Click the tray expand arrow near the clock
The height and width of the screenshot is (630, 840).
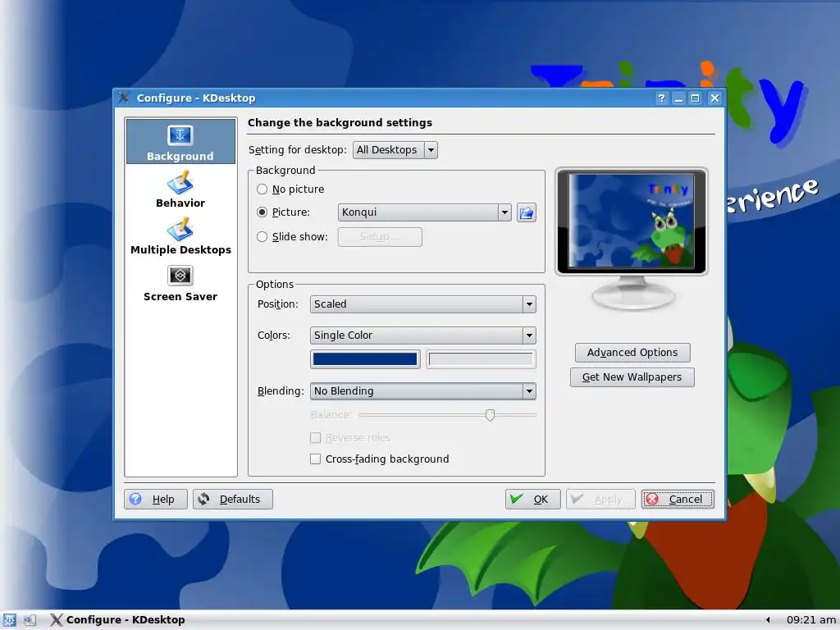(768, 620)
